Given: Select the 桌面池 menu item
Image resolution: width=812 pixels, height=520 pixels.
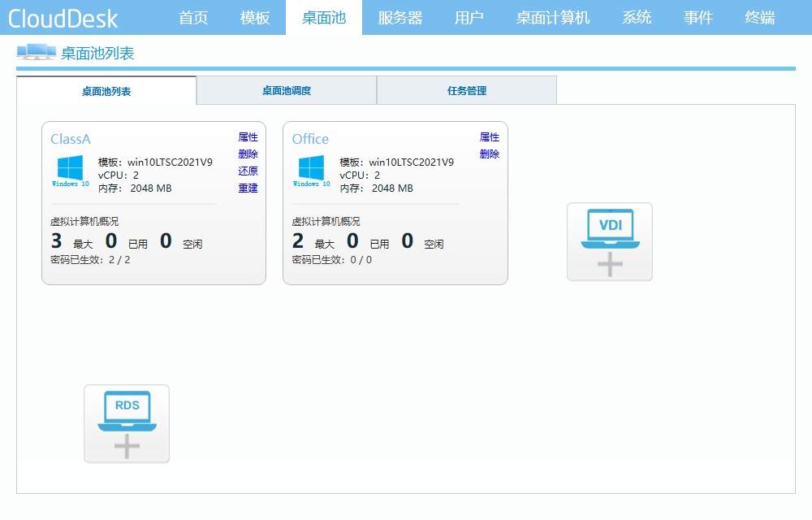Looking at the screenshot, I should (x=324, y=18).
